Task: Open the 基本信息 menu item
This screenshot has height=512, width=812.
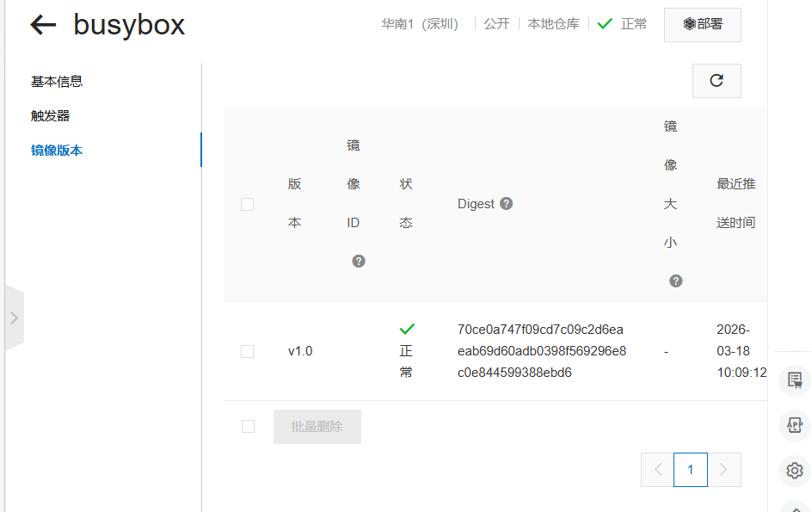Action: coord(57,82)
